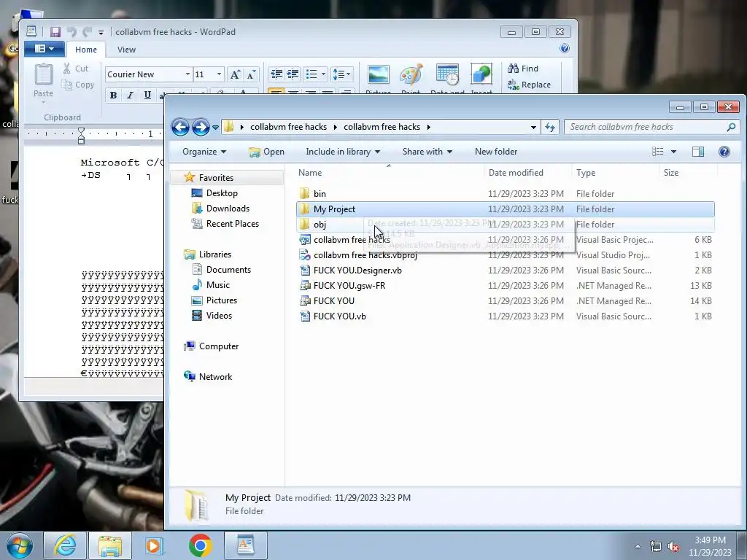Open the recent pages dropdown arrow

[x=215, y=128]
